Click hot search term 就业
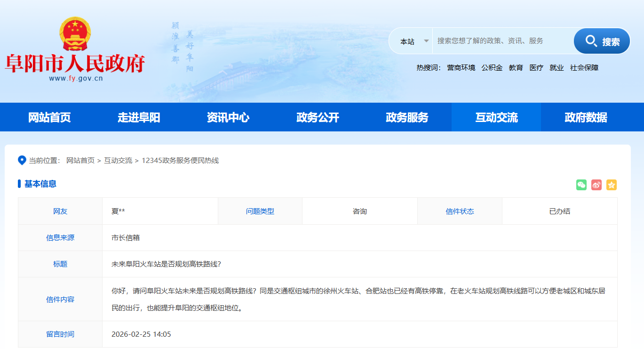 coord(557,68)
